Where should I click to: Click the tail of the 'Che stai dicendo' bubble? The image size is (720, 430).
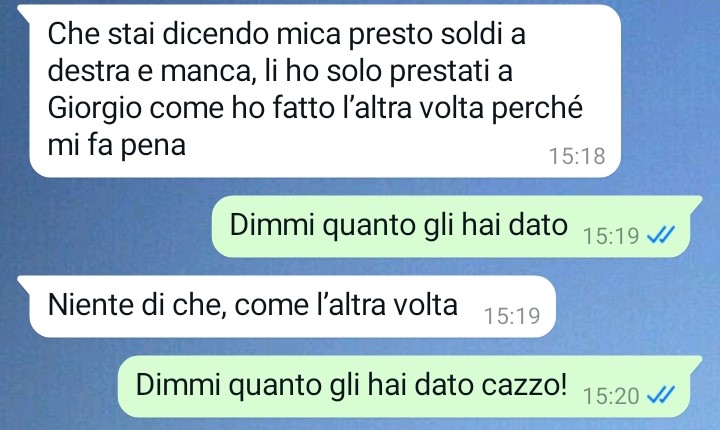coord(24,12)
